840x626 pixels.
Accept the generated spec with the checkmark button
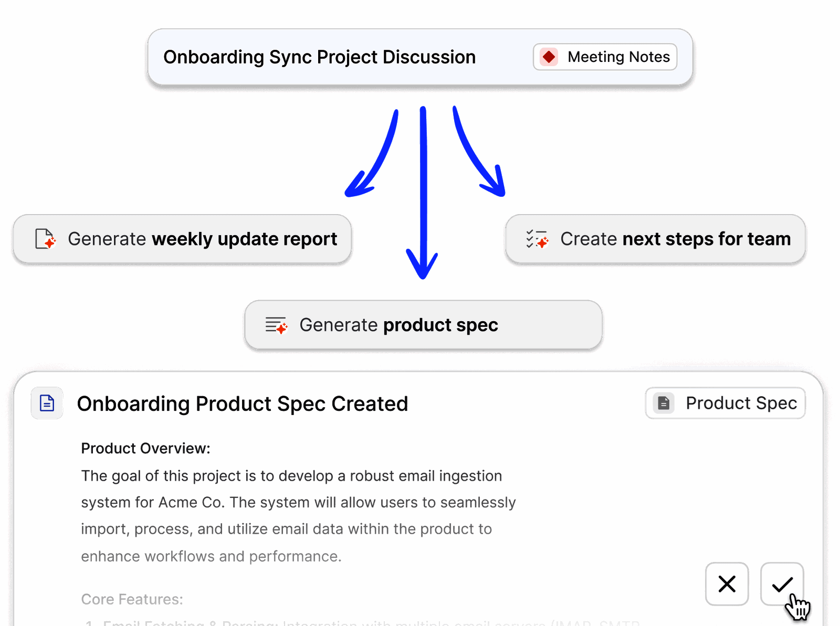[782, 583]
